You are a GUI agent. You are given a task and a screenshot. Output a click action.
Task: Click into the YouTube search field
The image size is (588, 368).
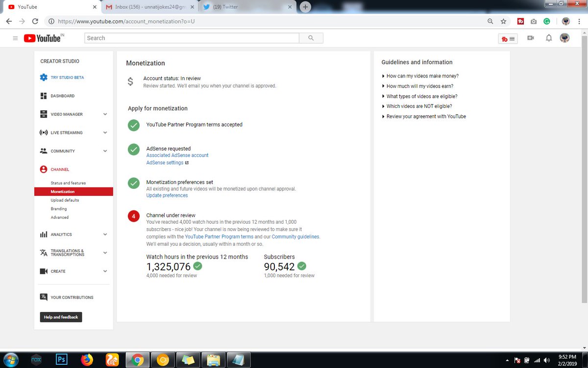tap(192, 38)
